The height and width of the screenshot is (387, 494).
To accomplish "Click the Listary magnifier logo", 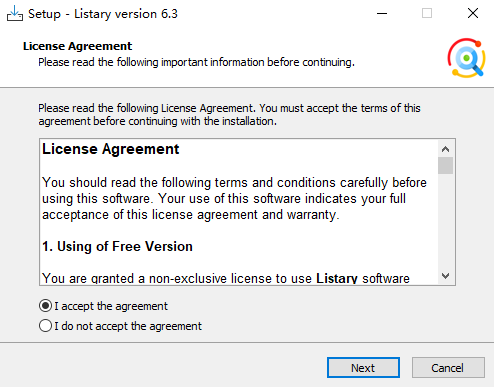I will click(x=466, y=58).
